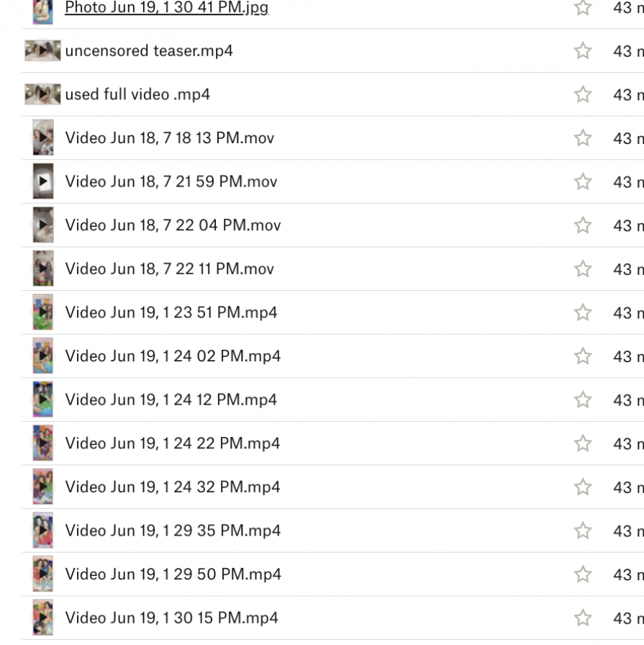Screen dimensions: 644x645
Task: Open Video Jun 19, 1 29 35 PM.mp4 file name
Action: 173,531
